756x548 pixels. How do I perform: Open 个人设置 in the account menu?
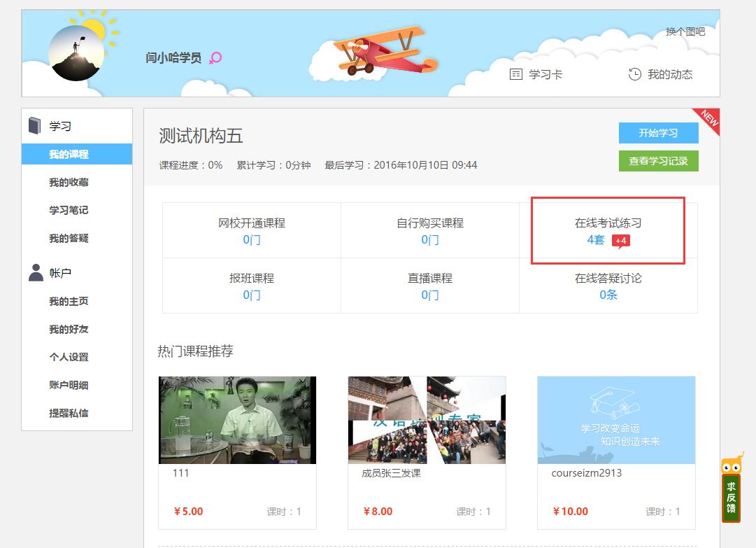(x=69, y=358)
